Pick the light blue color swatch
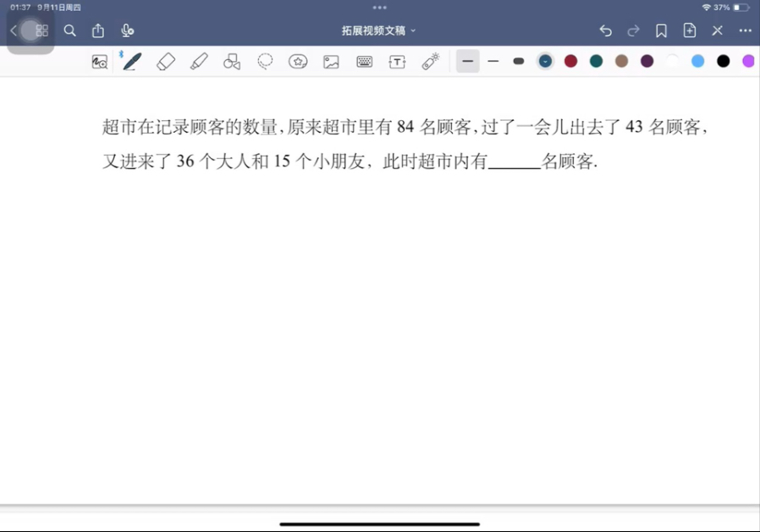 pyautogui.click(x=698, y=61)
